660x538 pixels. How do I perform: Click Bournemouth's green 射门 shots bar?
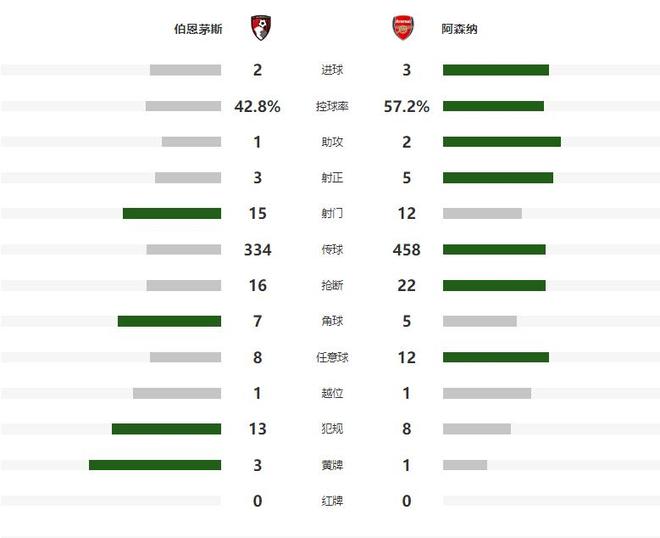172,213
